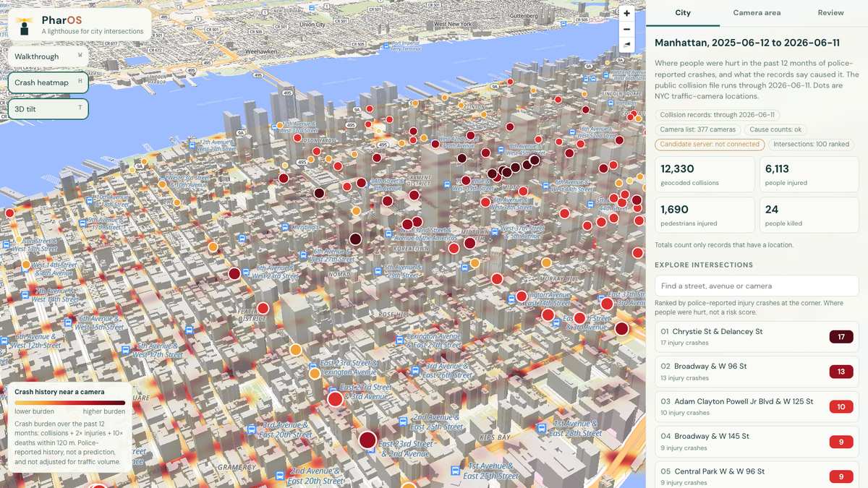The image size is (868, 488).
Task: Click the 'Intersections: 100 ranked' chip
Action: click(x=811, y=144)
